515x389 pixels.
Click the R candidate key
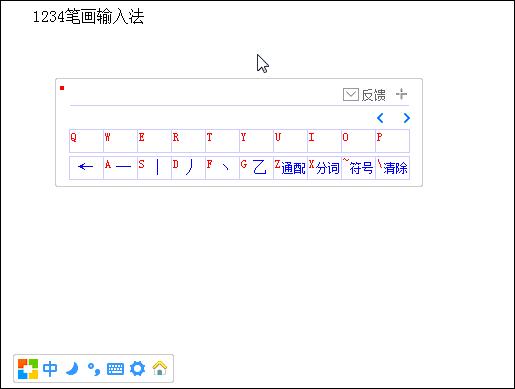coord(188,141)
